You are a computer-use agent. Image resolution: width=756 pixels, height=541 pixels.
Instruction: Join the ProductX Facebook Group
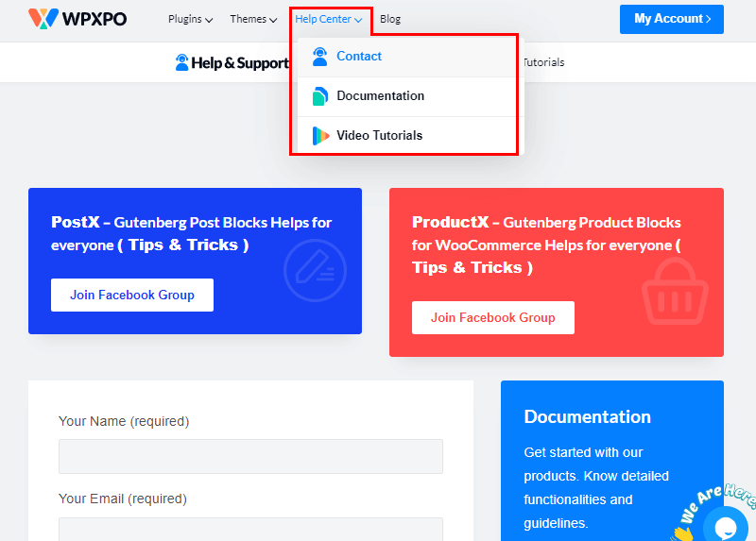click(492, 317)
